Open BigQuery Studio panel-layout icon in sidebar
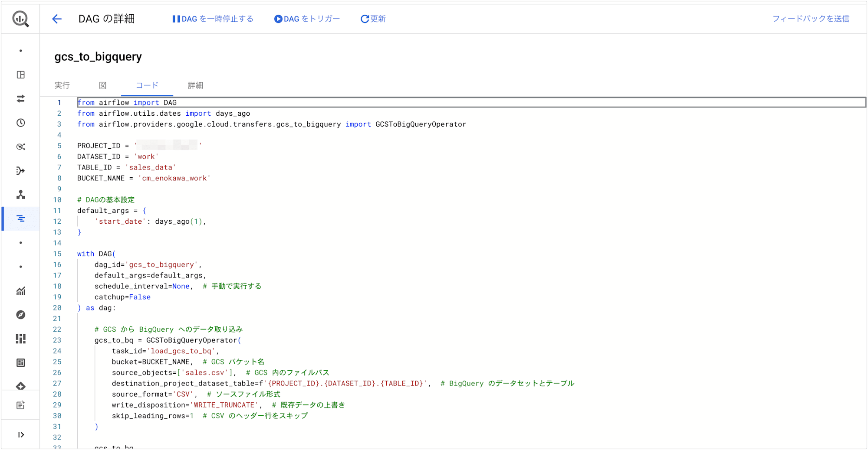Viewport: 868px width, 450px height. coord(20,75)
